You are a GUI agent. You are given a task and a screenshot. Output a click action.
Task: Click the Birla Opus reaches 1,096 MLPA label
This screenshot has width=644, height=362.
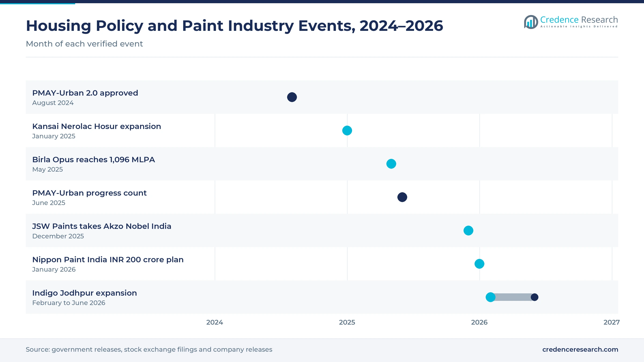(x=94, y=160)
